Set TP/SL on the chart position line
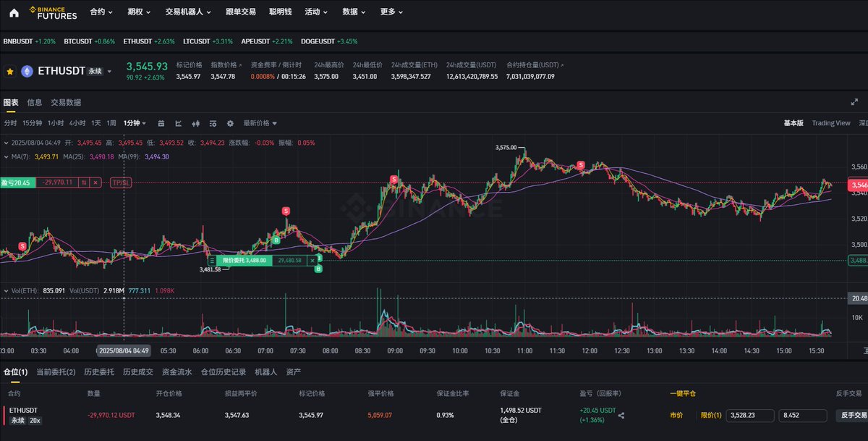 coord(119,182)
